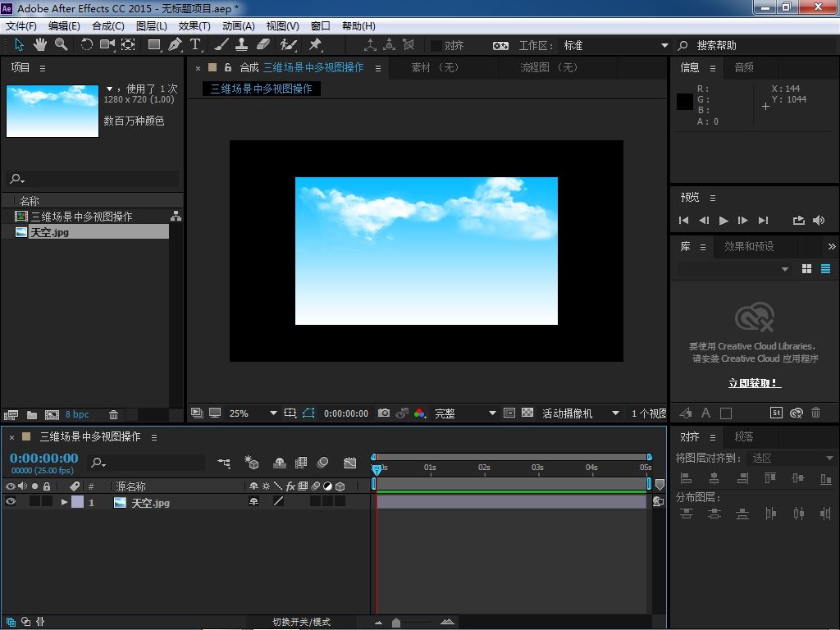This screenshot has width=840, height=630.
Task: Open the 25% magnification dropdown
Action: [x=253, y=413]
